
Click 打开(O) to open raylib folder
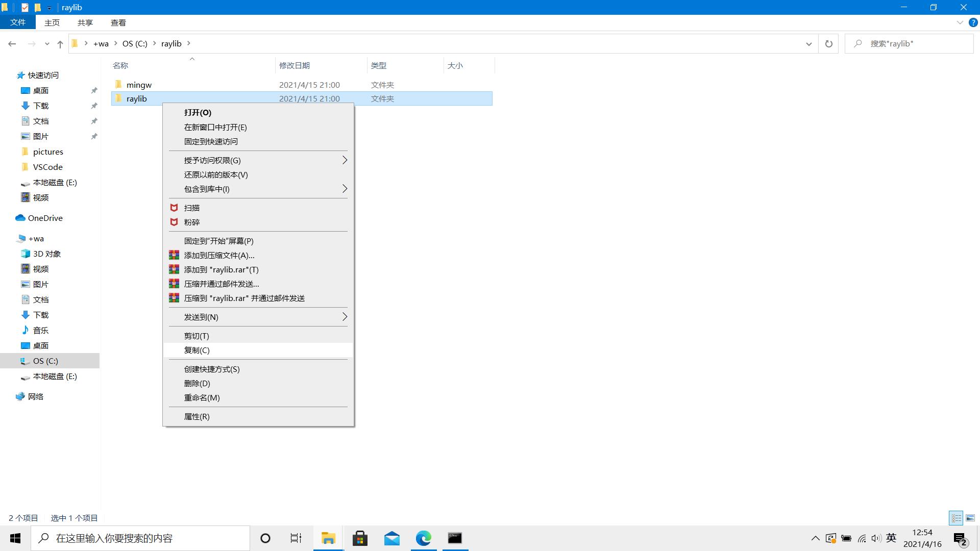click(x=197, y=112)
